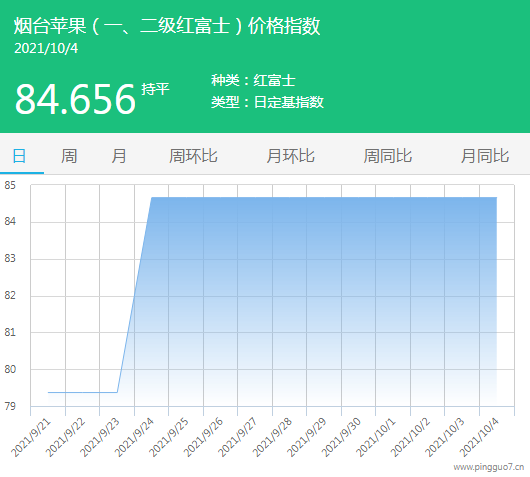Click the 烟台苹果 price index title
Viewport: 530px width, 477px height.
167,26
